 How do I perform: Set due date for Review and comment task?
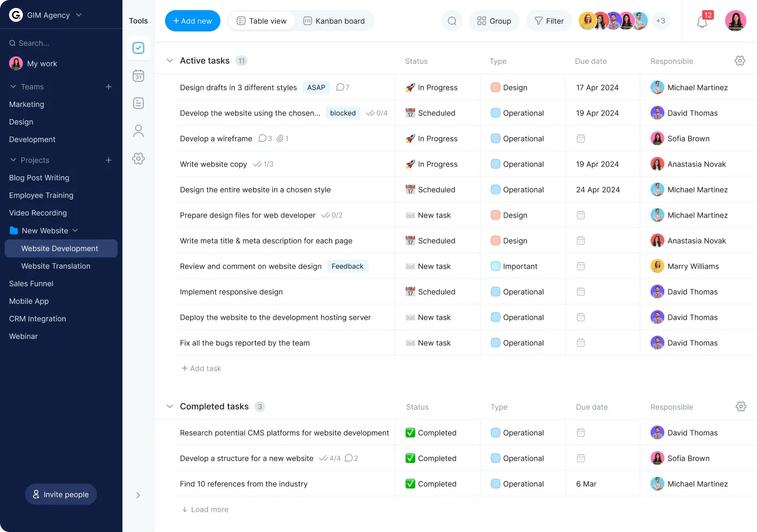(581, 266)
